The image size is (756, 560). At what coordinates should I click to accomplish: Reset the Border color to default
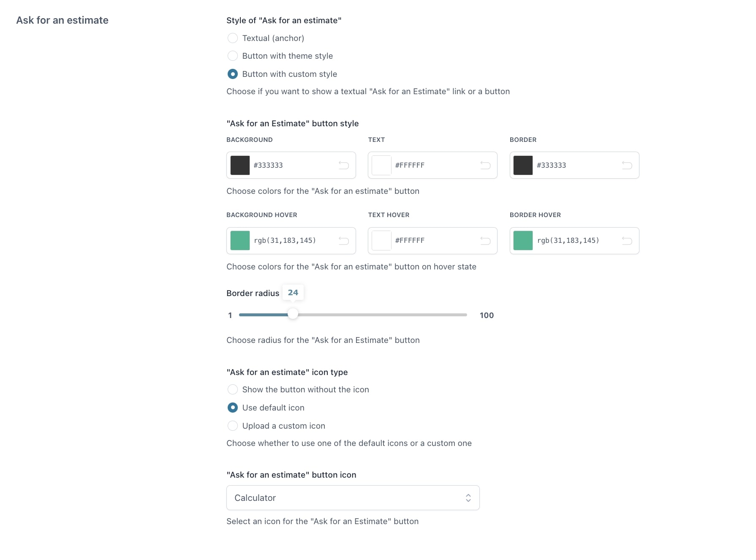627,165
